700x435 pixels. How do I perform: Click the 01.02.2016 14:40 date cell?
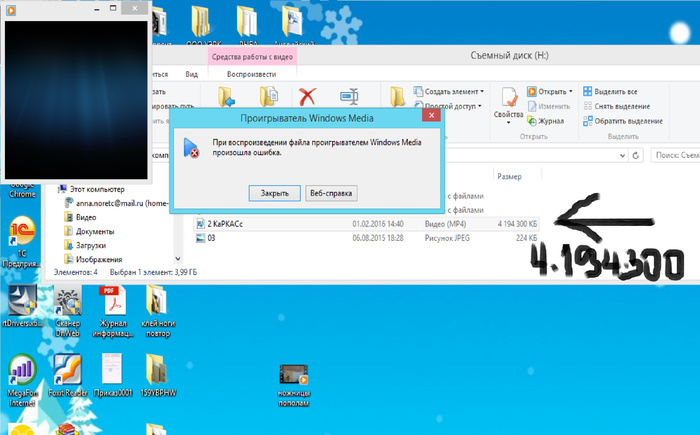[378, 224]
